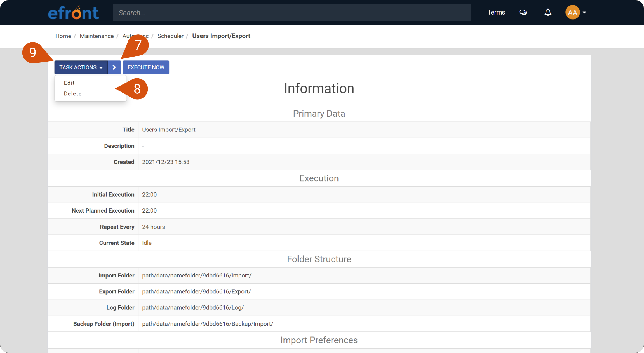Click the Idle current state value

[x=147, y=243]
